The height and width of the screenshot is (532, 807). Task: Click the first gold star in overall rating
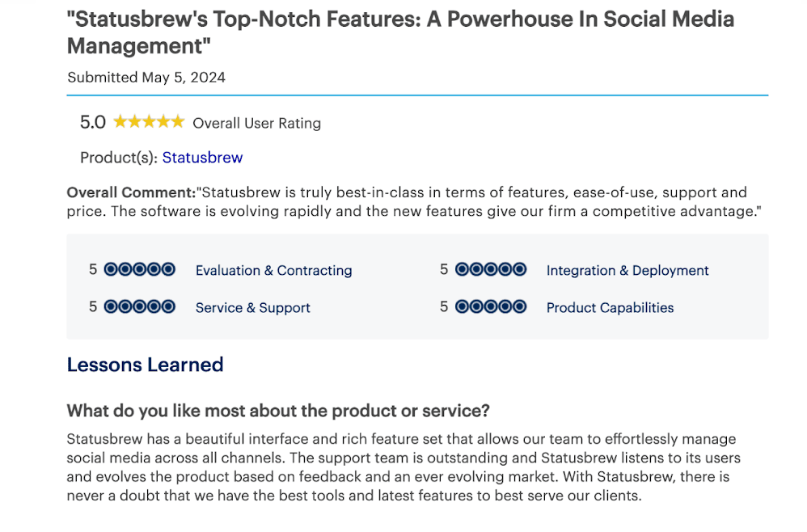coord(120,122)
